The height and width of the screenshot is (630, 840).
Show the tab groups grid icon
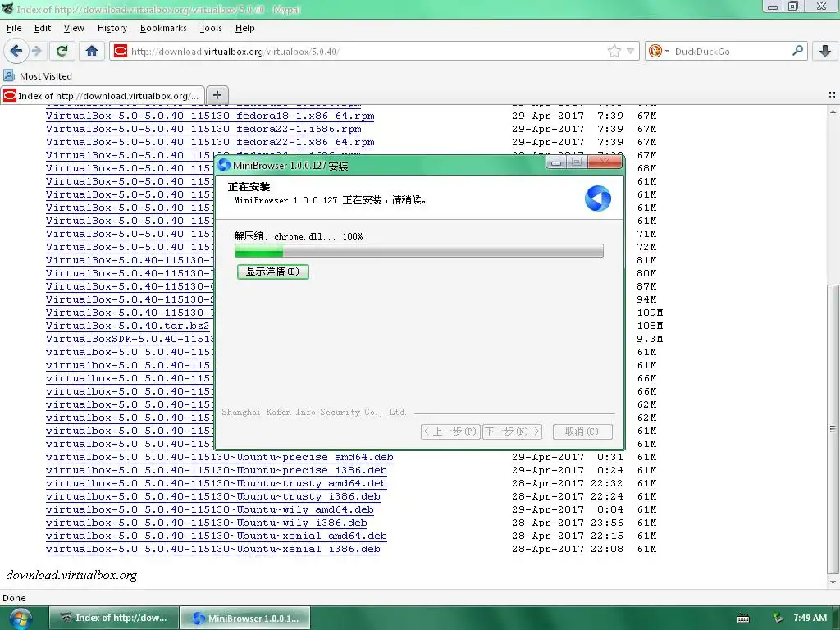pyautogui.click(x=832, y=95)
